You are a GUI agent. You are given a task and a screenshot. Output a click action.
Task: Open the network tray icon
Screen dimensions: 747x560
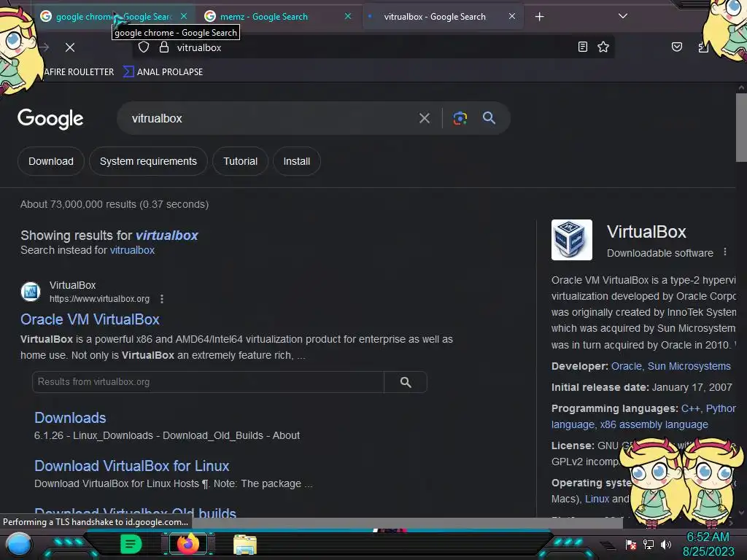[648, 544]
